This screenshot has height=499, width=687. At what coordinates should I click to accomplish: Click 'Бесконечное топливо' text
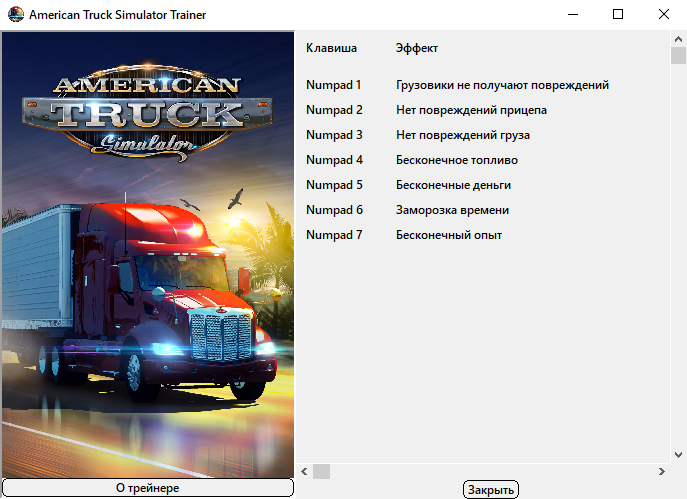pos(457,160)
